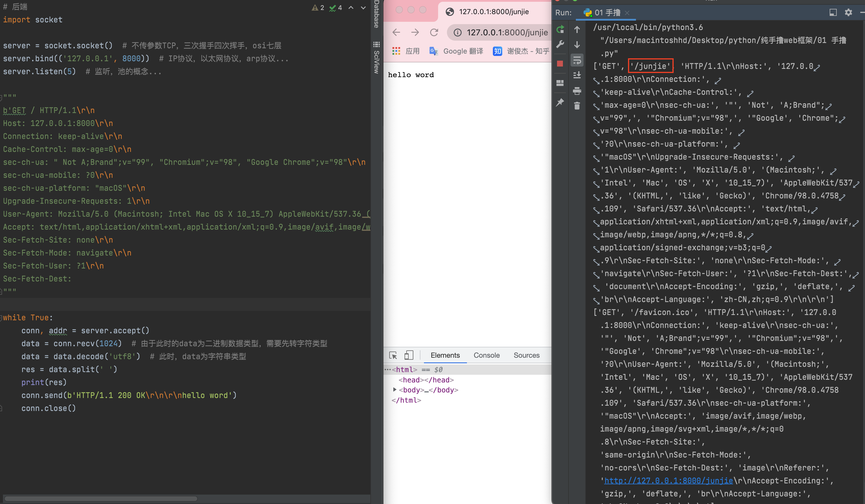Open the 应用 apps bookmark

406,51
